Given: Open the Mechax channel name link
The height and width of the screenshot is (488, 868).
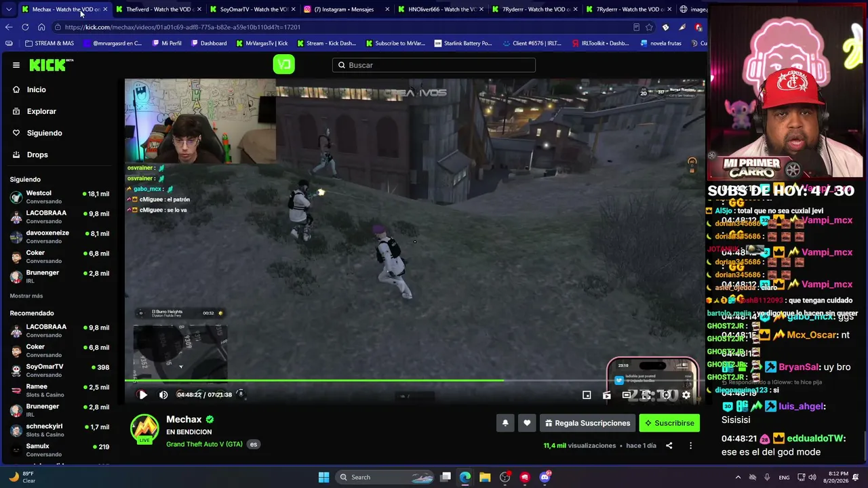Looking at the screenshot, I should click(184, 420).
